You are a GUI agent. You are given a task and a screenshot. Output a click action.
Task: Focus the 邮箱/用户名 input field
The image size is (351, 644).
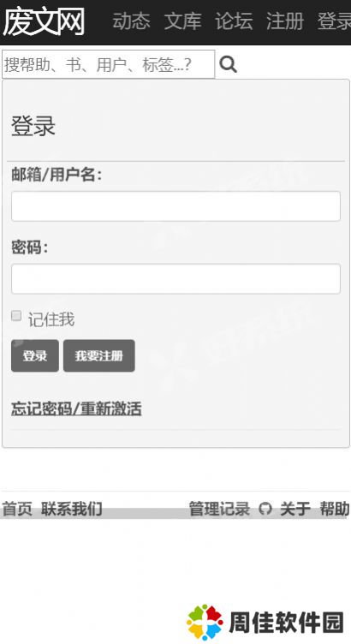[175, 206]
